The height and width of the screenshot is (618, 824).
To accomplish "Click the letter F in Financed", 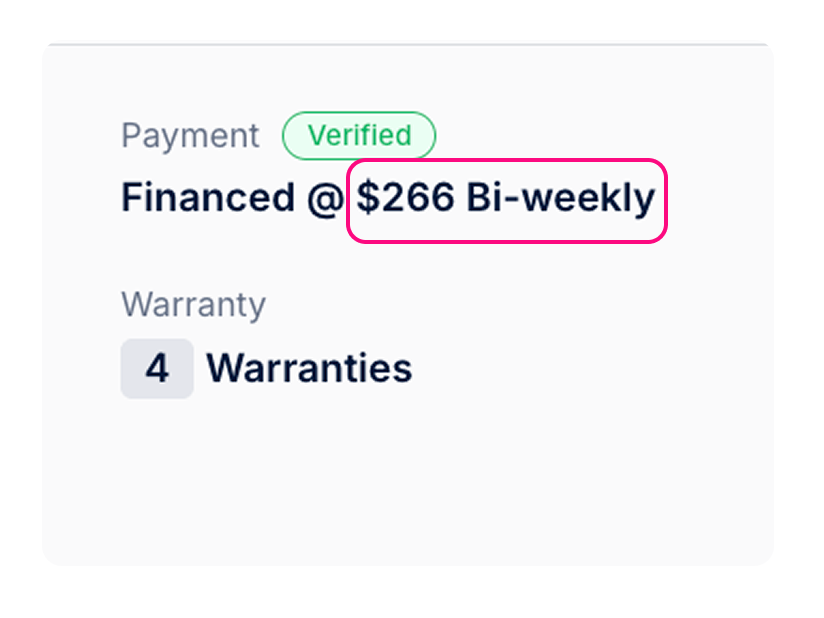I will click(131, 199).
